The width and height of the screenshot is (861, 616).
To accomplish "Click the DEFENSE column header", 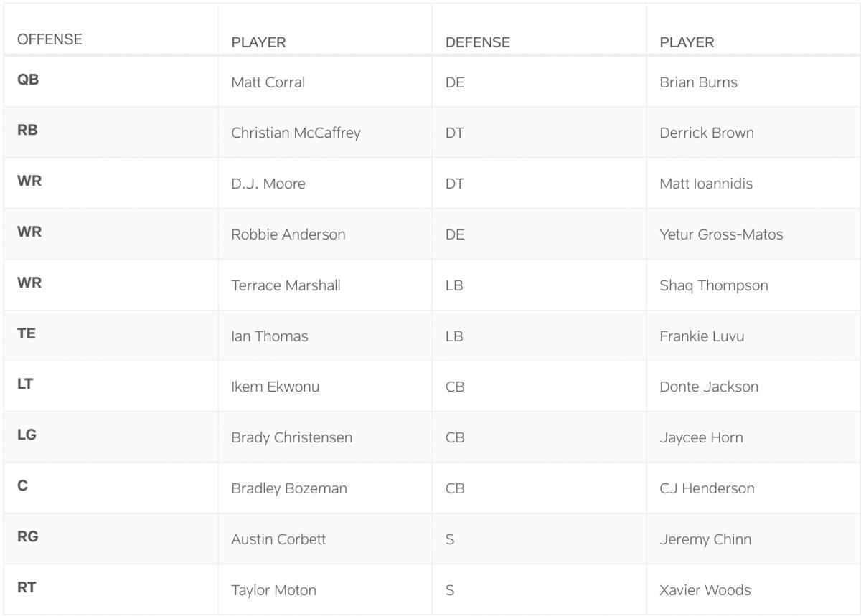I will click(x=478, y=42).
